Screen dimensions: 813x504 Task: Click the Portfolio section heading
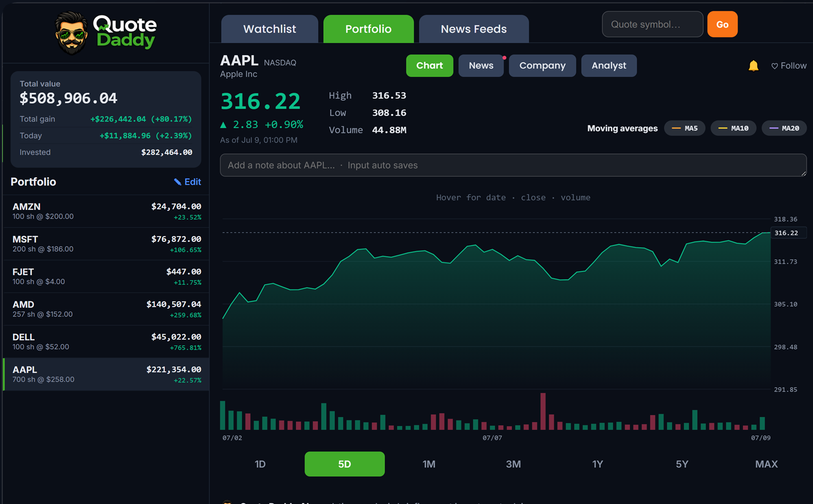[x=33, y=182]
